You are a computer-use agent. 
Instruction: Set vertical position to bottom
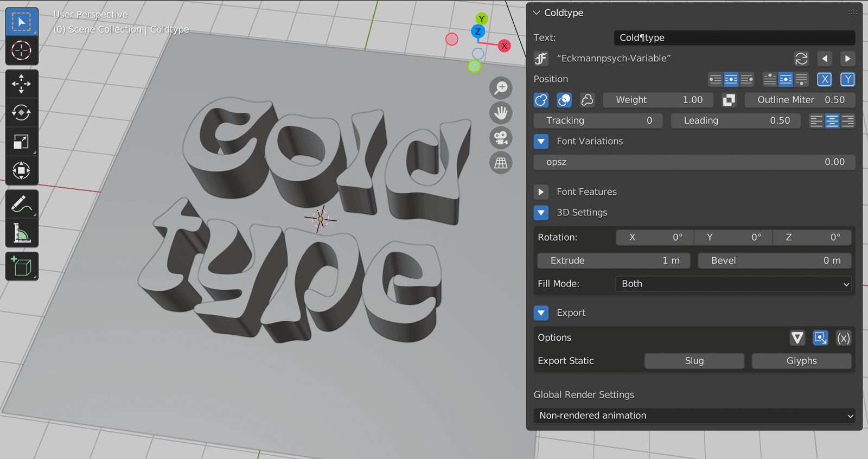pyautogui.click(x=801, y=79)
